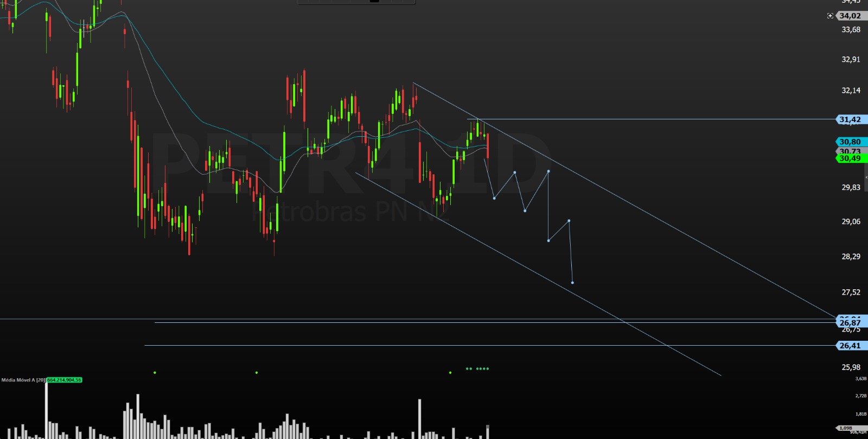Click the crosshair icon beside the 34,02 tag
This screenshot has width=868, height=439.
(x=830, y=16)
